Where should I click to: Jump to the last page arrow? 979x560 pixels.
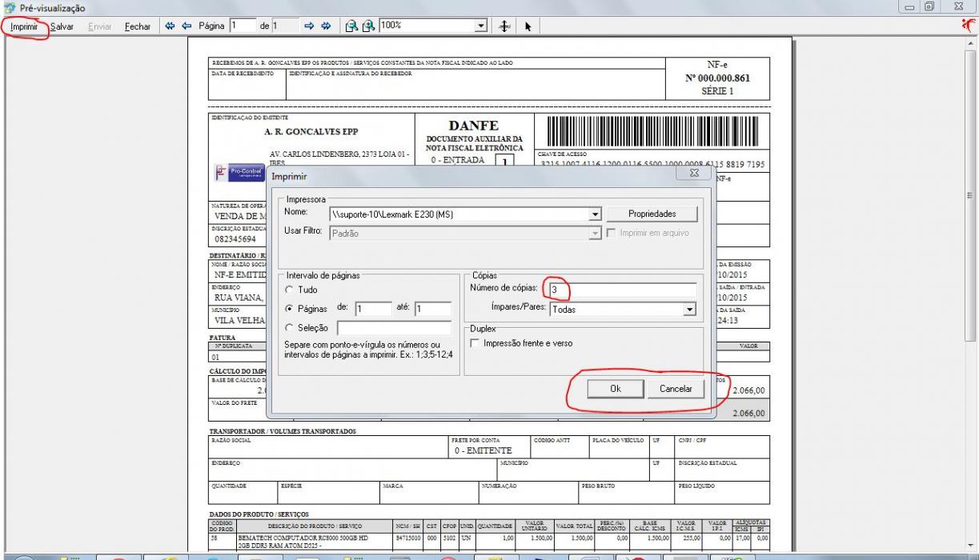(x=326, y=26)
